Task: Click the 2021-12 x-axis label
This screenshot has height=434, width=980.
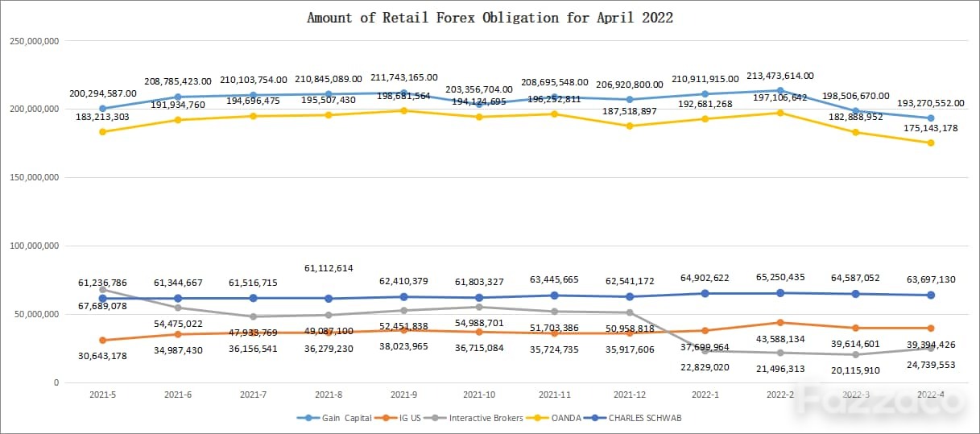Action: [630, 395]
